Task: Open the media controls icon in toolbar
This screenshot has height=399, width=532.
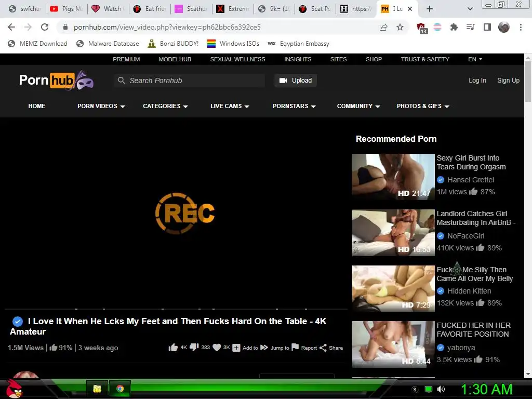Action: coord(470,27)
